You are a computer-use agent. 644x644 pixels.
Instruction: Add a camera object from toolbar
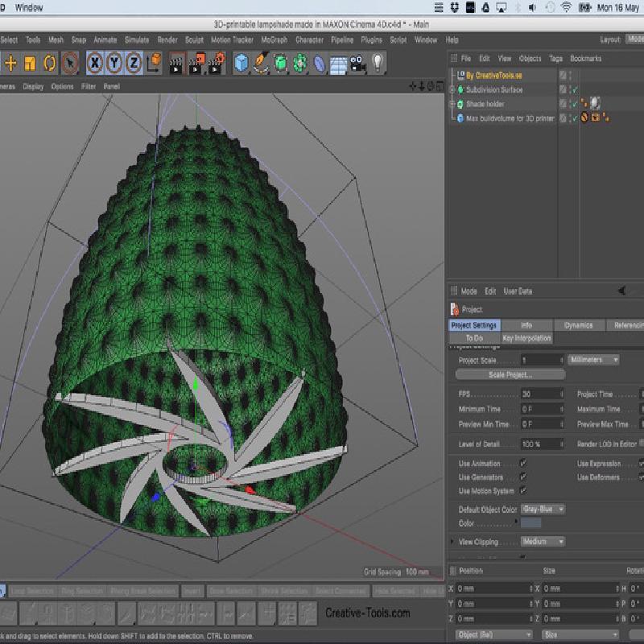point(357,63)
